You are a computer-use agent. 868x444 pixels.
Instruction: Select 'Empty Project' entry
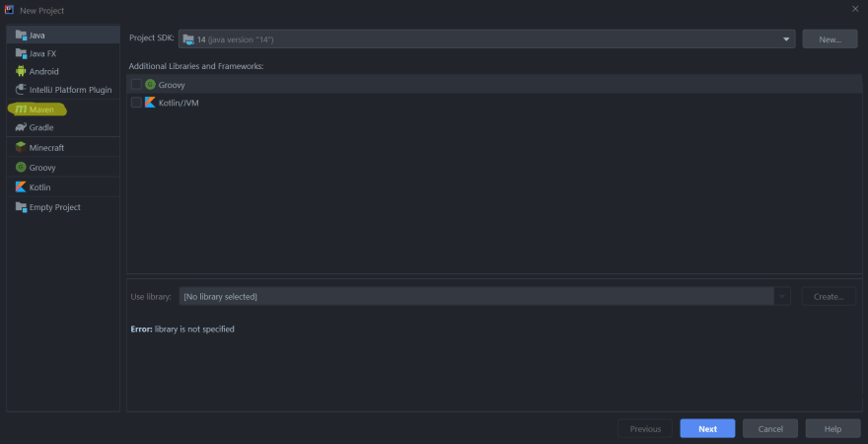click(x=55, y=207)
